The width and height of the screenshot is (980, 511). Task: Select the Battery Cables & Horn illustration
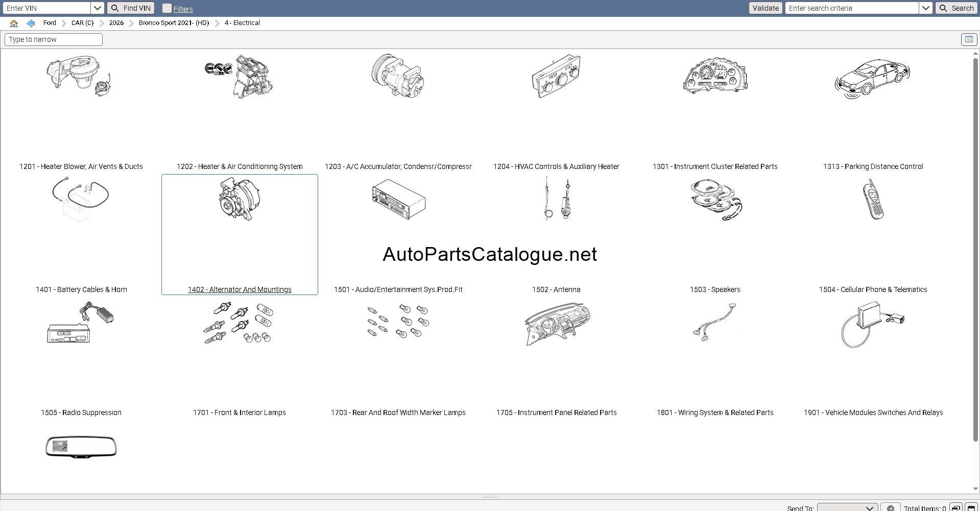coord(81,199)
